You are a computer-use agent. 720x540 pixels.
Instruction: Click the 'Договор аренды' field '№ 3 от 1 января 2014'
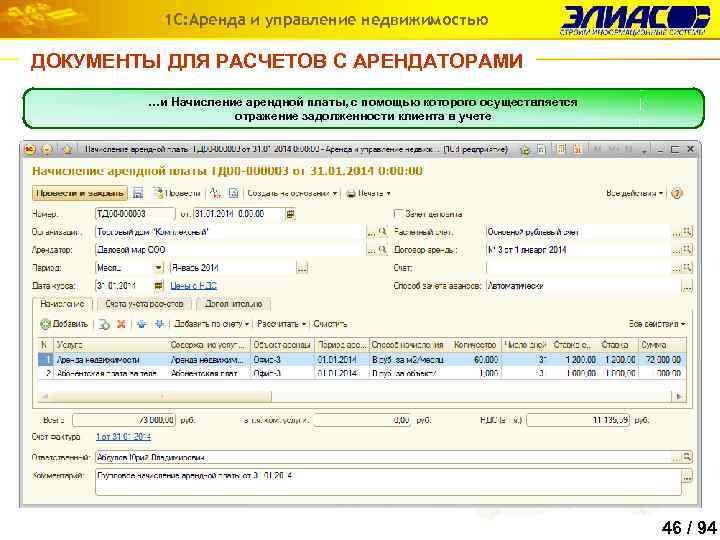[x=579, y=250]
